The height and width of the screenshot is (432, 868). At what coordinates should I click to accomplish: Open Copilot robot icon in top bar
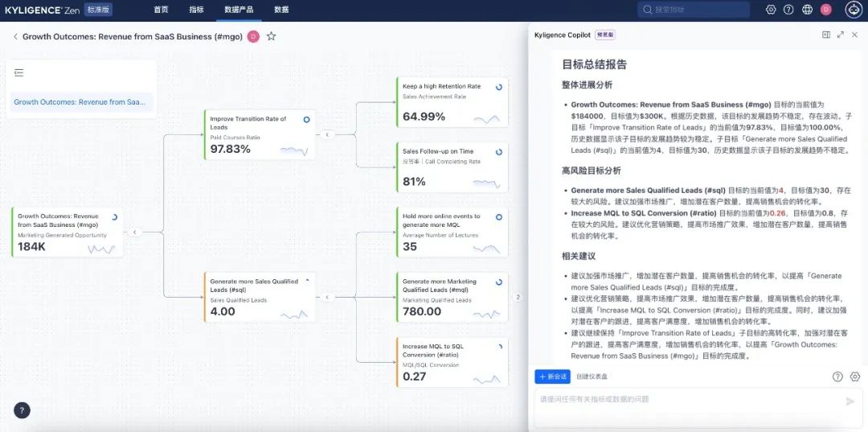[x=854, y=10]
